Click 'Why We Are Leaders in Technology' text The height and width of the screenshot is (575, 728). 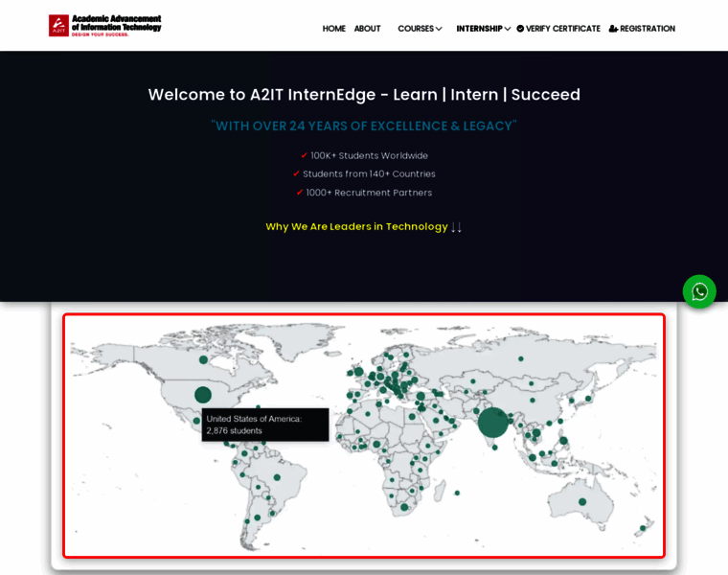(356, 227)
